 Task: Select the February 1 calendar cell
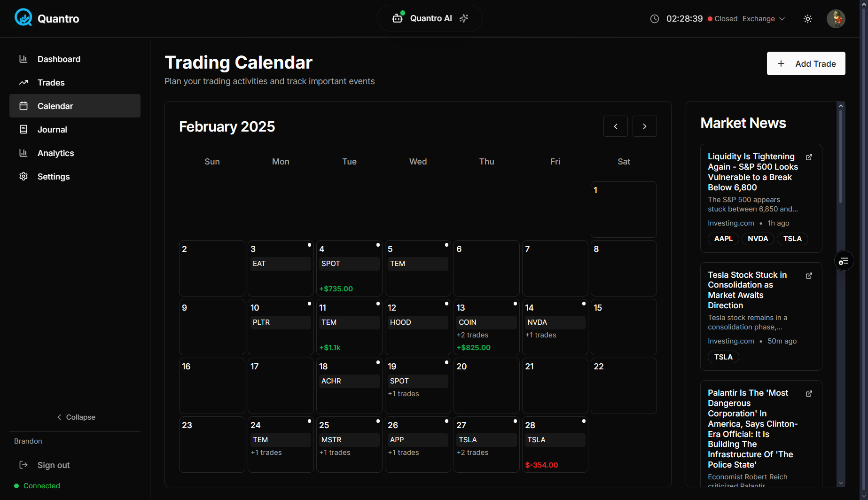(x=624, y=210)
